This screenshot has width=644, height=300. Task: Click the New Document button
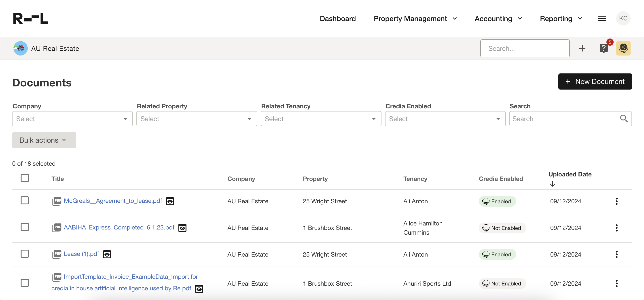(x=595, y=81)
